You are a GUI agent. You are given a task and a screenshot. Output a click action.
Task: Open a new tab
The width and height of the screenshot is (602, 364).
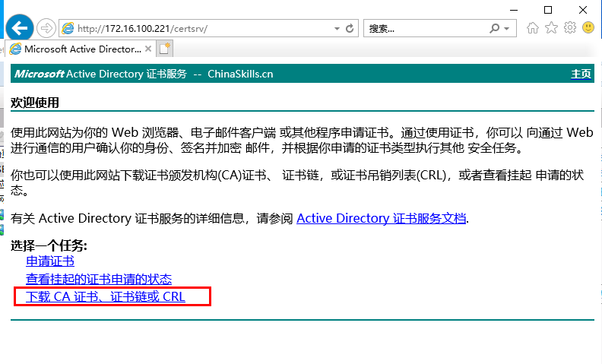[164, 49]
